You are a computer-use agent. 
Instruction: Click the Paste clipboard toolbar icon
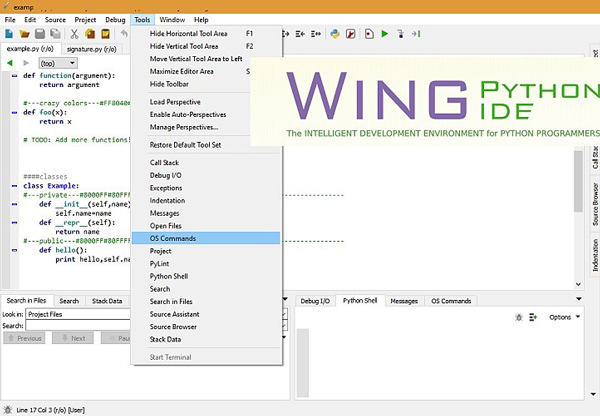click(106, 34)
